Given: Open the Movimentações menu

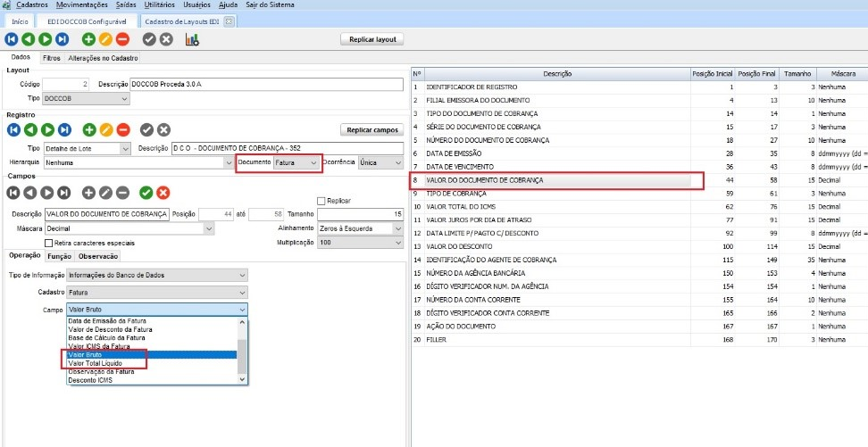Looking at the screenshot, I should tap(80, 4).
